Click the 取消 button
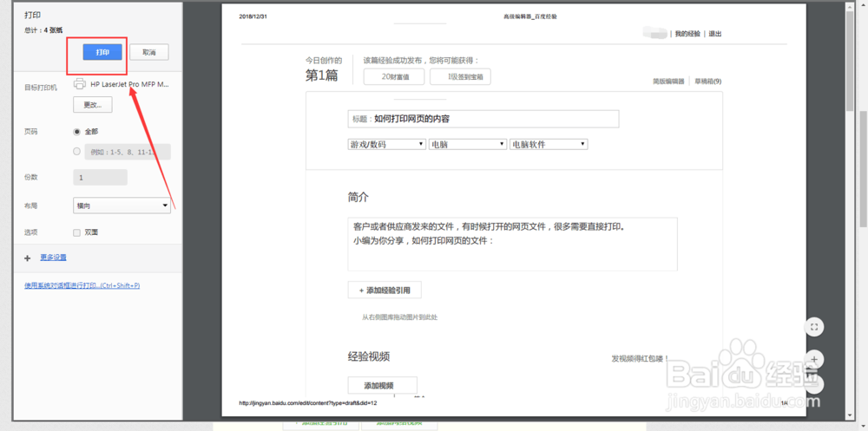 pyautogui.click(x=149, y=52)
